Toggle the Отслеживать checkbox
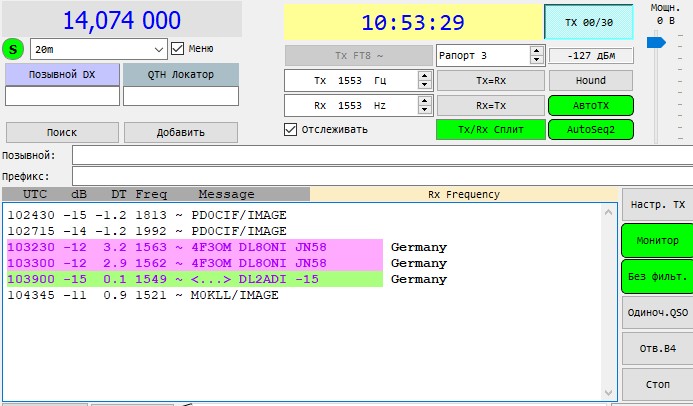The height and width of the screenshot is (406, 693). click(291, 129)
